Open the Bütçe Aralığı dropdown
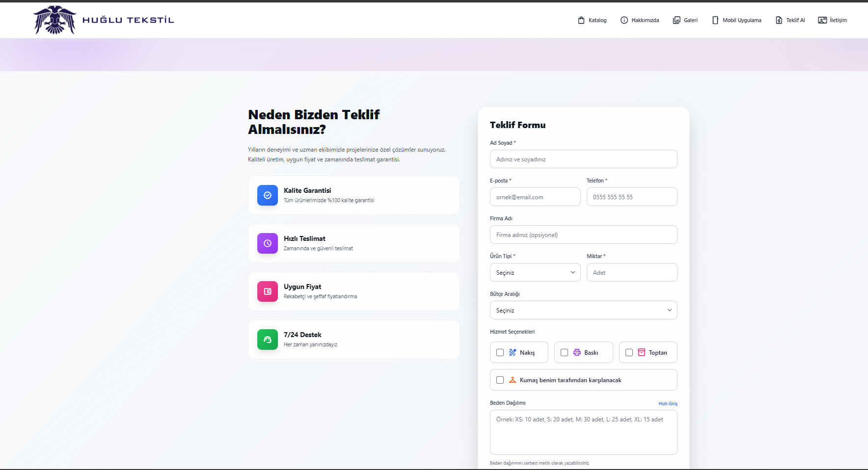 coord(583,310)
